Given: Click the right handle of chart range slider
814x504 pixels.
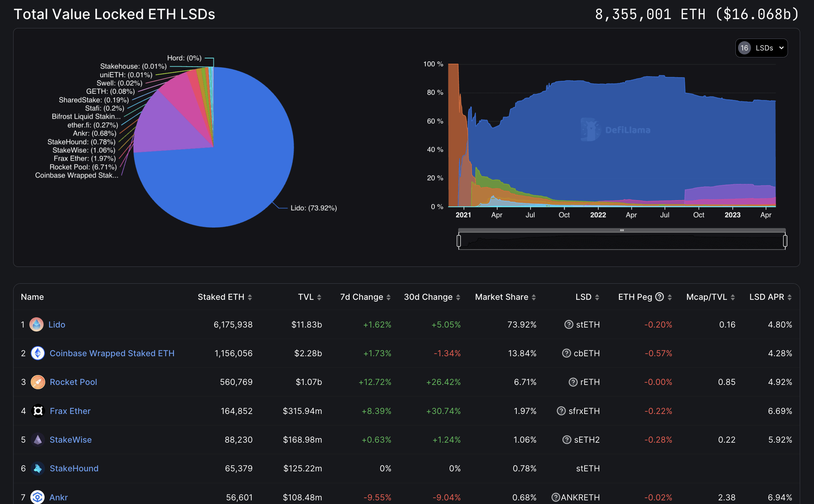Looking at the screenshot, I should pos(785,241).
